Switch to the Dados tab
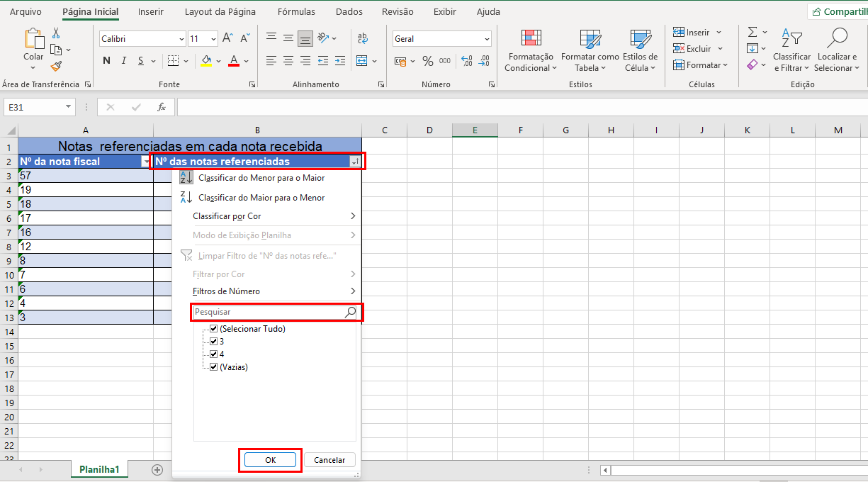The width and height of the screenshot is (868, 482). (349, 12)
